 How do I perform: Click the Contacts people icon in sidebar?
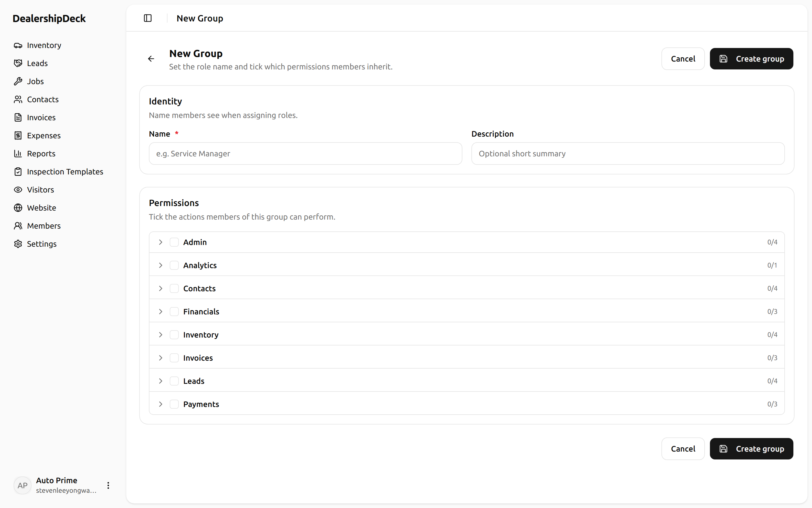18,99
